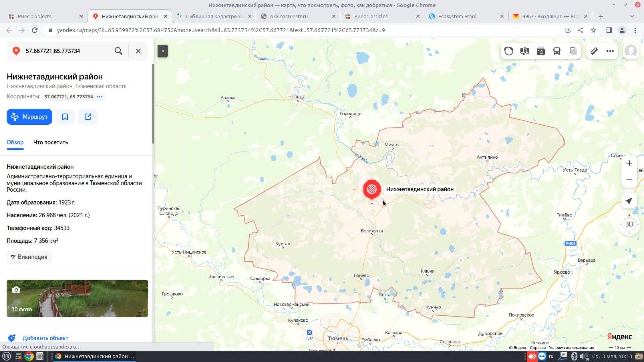Open street panoramas icon

pyautogui.click(x=525, y=51)
